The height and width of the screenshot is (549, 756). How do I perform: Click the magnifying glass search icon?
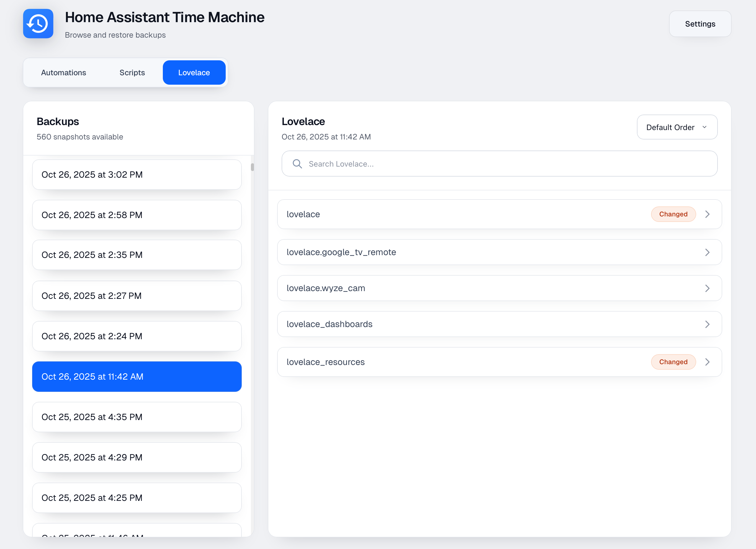[x=297, y=164]
